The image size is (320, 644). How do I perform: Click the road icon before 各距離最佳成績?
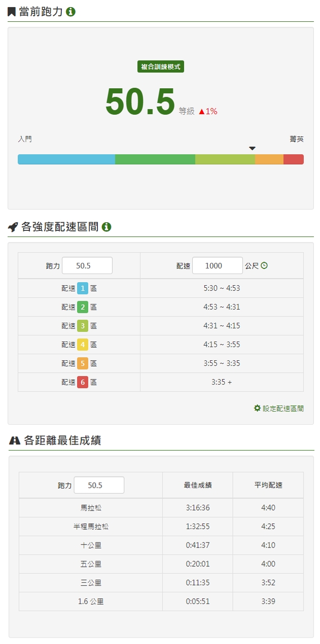click(15, 440)
